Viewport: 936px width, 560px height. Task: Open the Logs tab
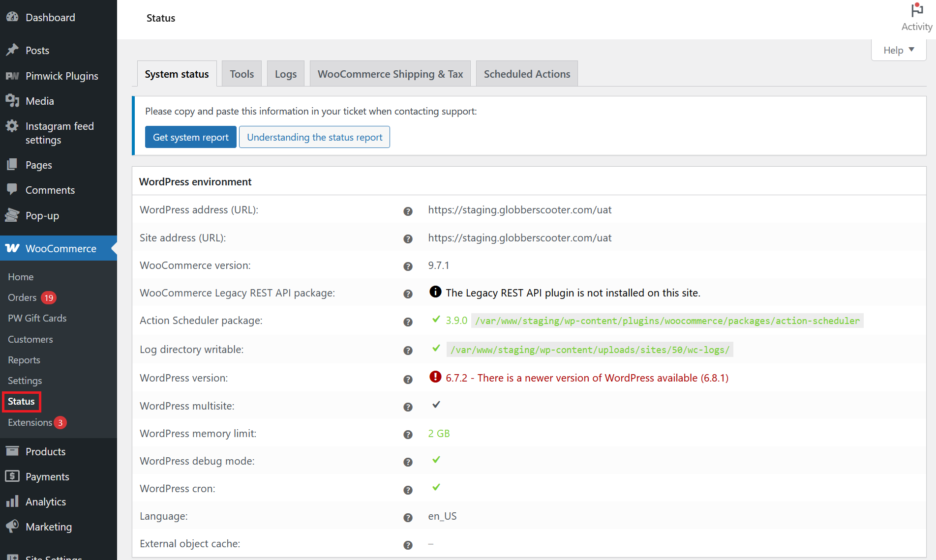coord(285,74)
